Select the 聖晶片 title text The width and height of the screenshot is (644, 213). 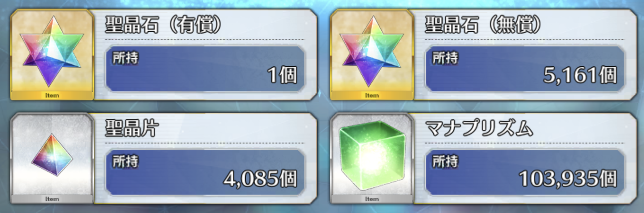click(x=131, y=129)
